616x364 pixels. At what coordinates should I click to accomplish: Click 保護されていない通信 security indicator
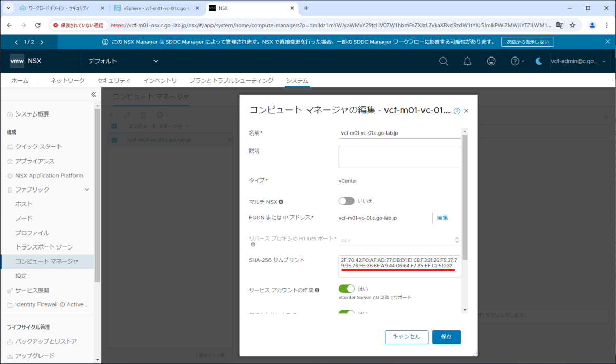(78, 25)
